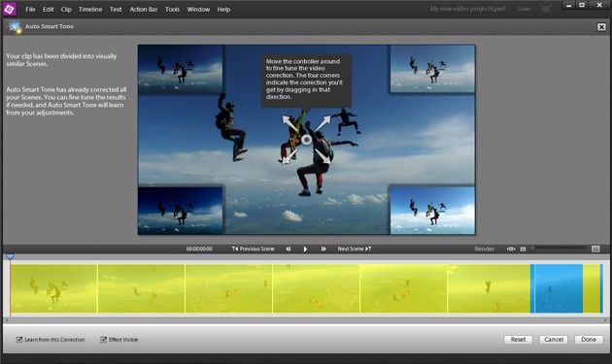This screenshot has width=612, height=364.
Task: Click the zoom-in icon after timeline slider
Action: click(595, 248)
